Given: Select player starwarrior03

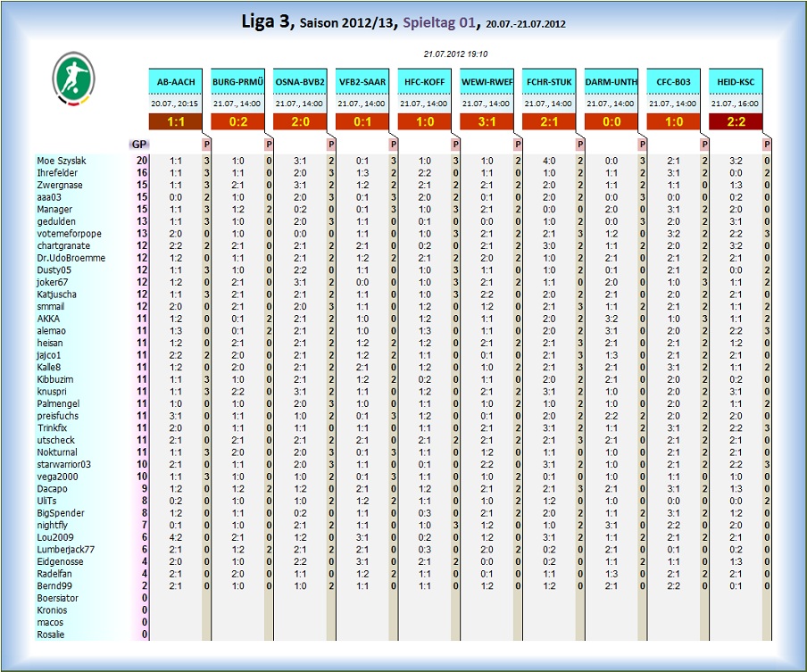Looking at the screenshot, I should pos(63,464).
